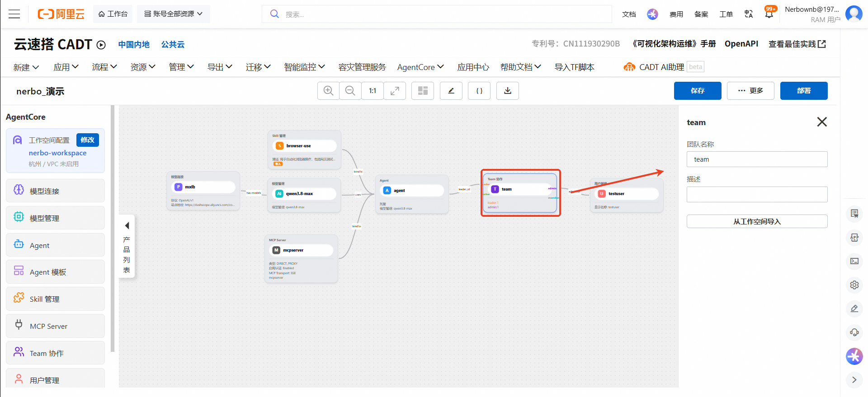Expand the 迁移 menu
Screen dimensions: 868x397
tap(258, 67)
